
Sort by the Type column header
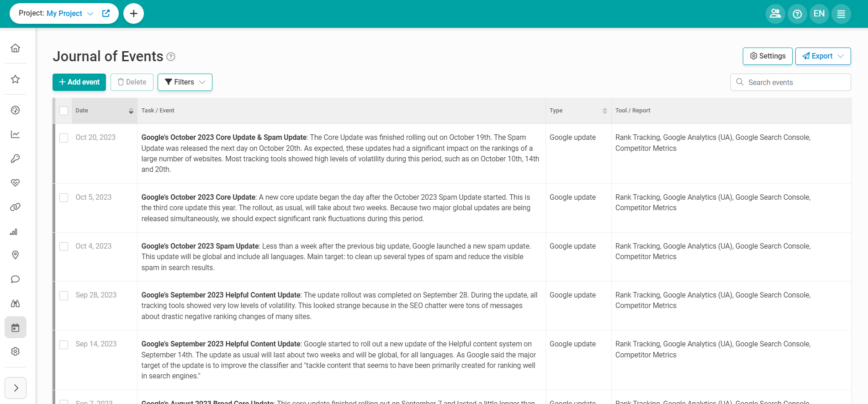coord(578,111)
